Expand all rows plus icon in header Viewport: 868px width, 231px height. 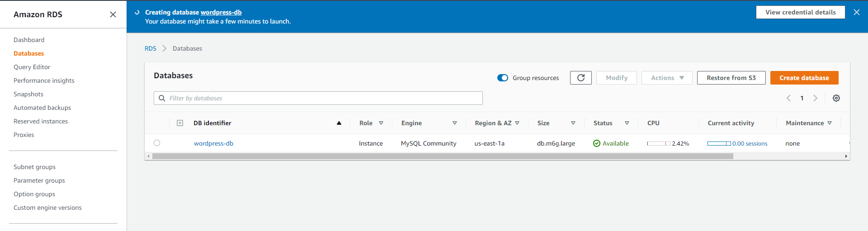180,123
